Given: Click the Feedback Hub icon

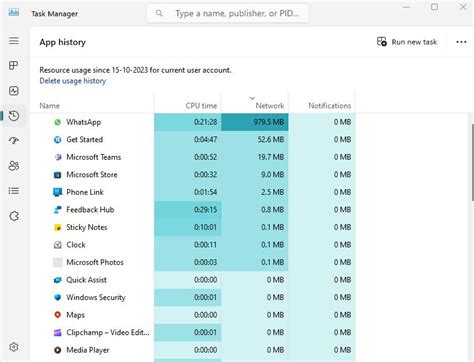Looking at the screenshot, I should (x=58, y=210).
